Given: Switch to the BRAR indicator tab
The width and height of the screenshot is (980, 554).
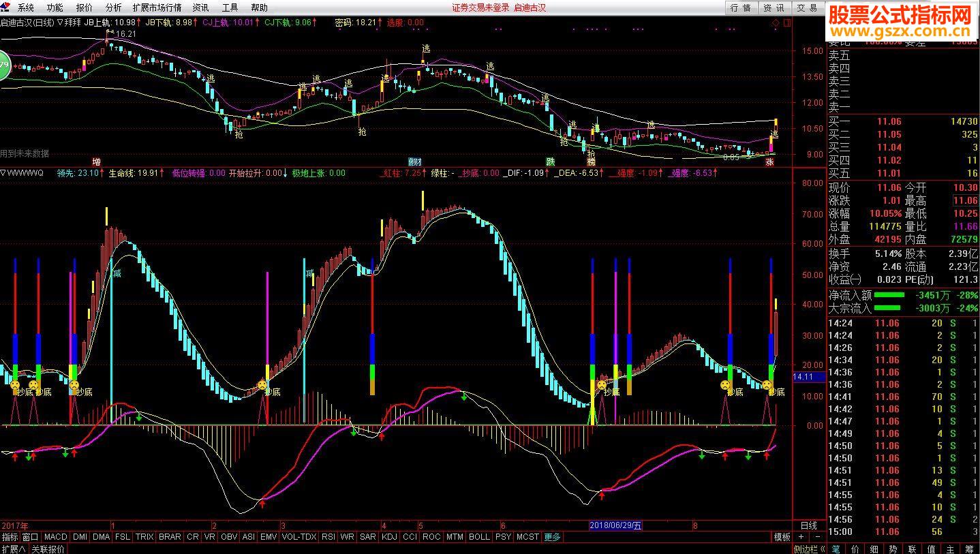Looking at the screenshot, I should [170, 537].
